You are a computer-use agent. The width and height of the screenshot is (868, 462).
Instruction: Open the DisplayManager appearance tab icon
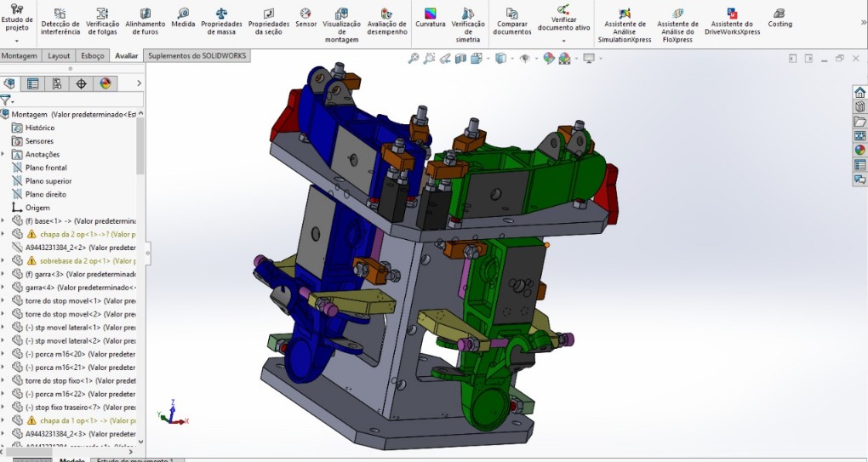point(106,83)
